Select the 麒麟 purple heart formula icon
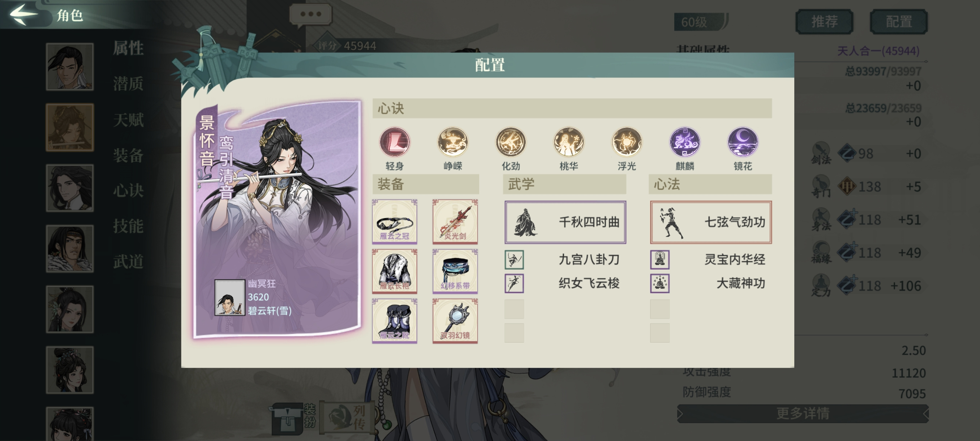980x441 pixels. point(685,142)
